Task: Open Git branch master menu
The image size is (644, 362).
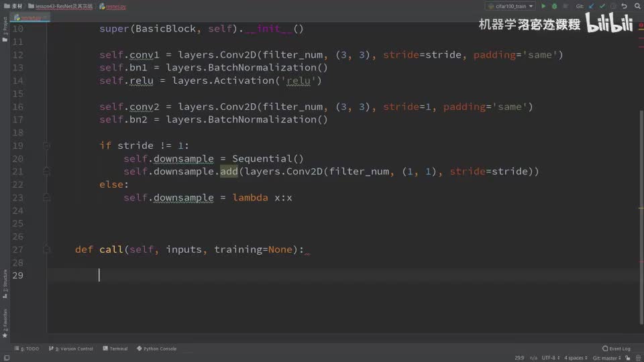Action: [x=606, y=358]
